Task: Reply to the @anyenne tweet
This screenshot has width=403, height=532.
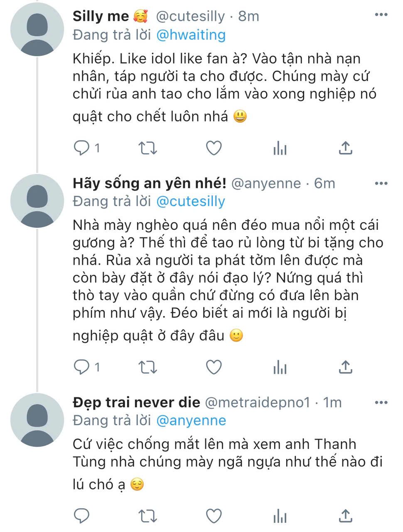Action: [x=81, y=367]
